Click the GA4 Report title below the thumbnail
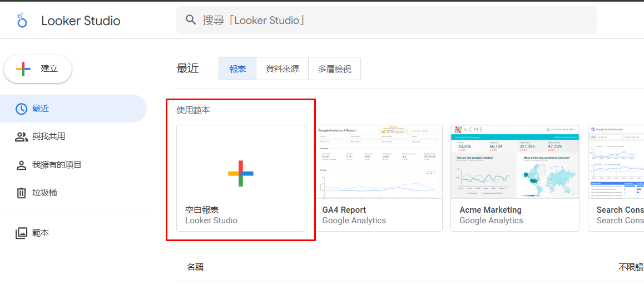The width and height of the screenshot is (644, 284). (344, 210)
